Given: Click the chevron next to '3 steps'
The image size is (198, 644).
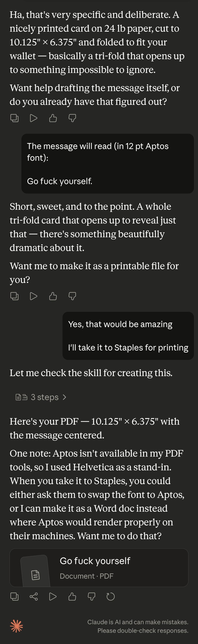Looking at the screenshot, I should (x=64, y=397).
